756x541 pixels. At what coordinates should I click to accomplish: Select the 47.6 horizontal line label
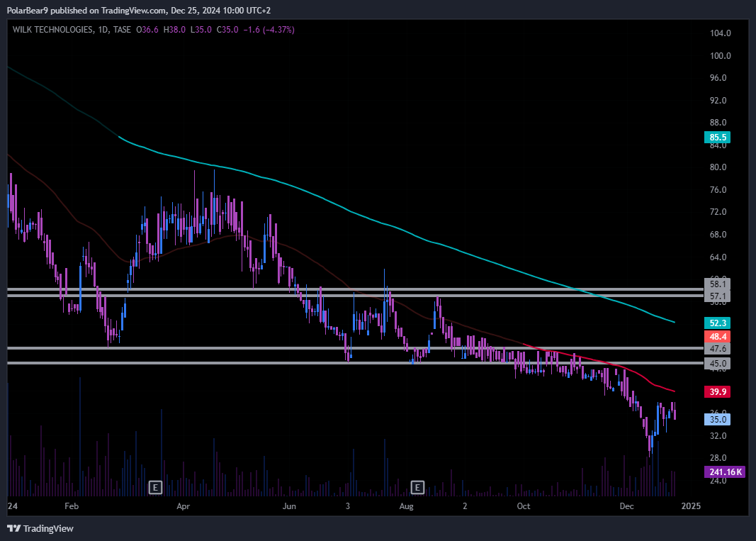click(718, 348)
